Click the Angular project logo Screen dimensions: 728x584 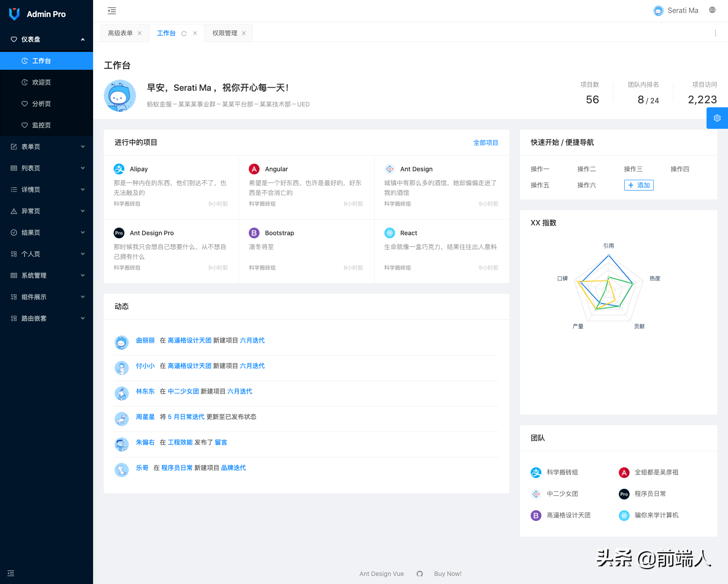[x=254, y=169]
